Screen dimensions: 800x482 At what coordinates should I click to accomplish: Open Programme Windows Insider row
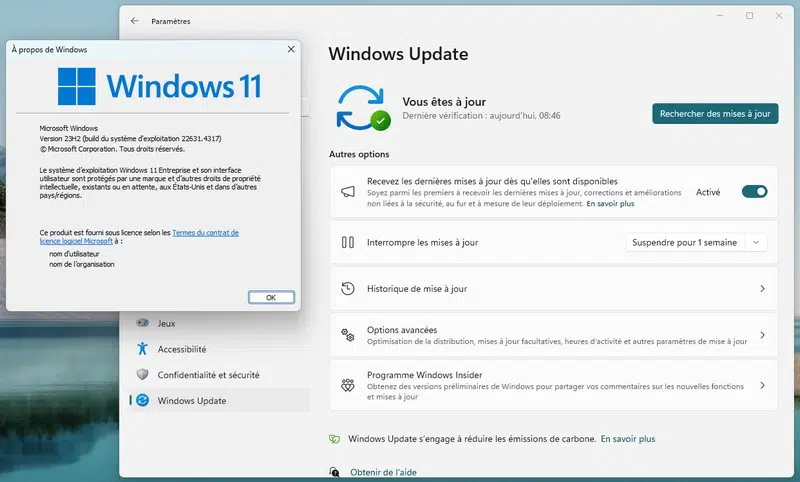point(554,386)
